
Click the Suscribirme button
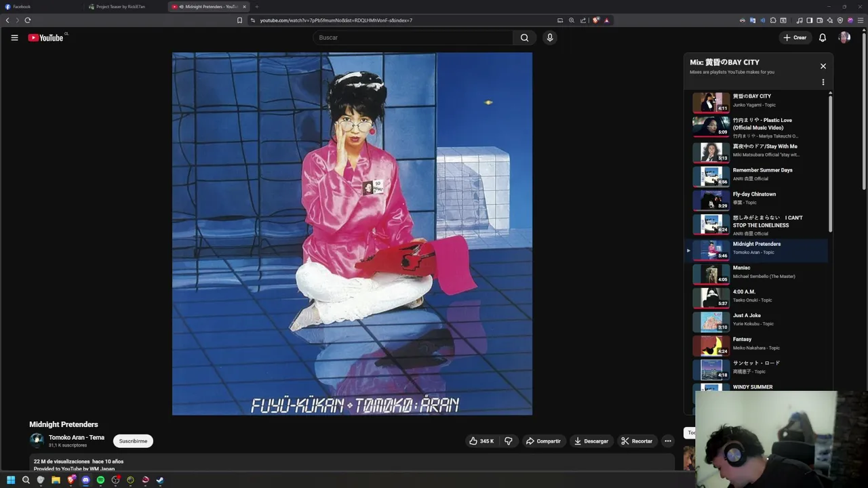click(x=133, y=441)
